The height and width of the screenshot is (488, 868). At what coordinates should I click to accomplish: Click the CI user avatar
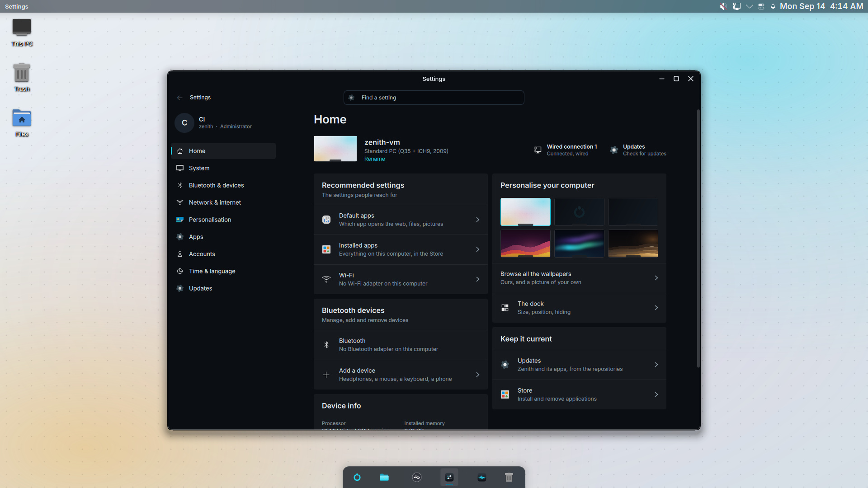pyautogui.click(x=184, y=123)
